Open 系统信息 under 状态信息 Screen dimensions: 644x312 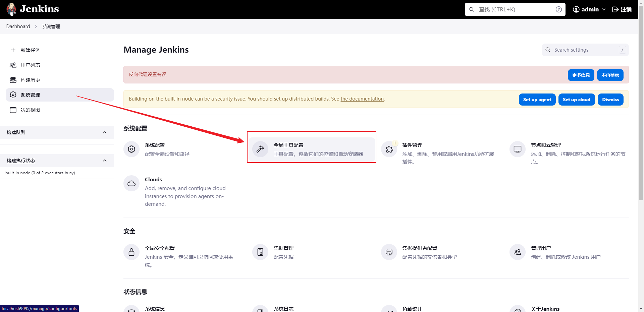[x=155, y=309]
